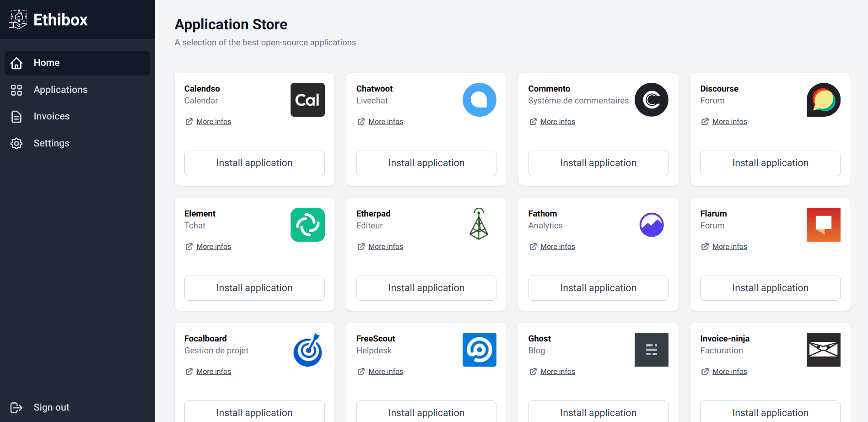Screen dimensions: 868x422
Task: Install the Fathom application
Action: (x=598, y=288)
